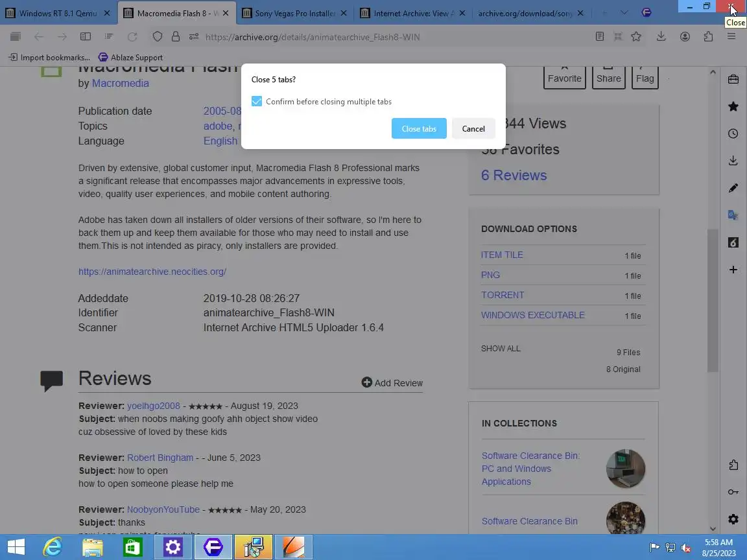
Task: Click the Add Review plus link
Action: [x=392, y=383]
